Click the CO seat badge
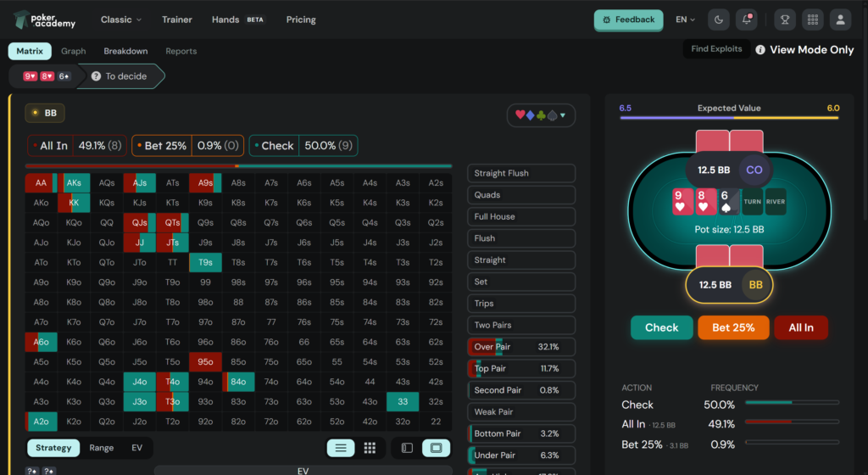 754,170
